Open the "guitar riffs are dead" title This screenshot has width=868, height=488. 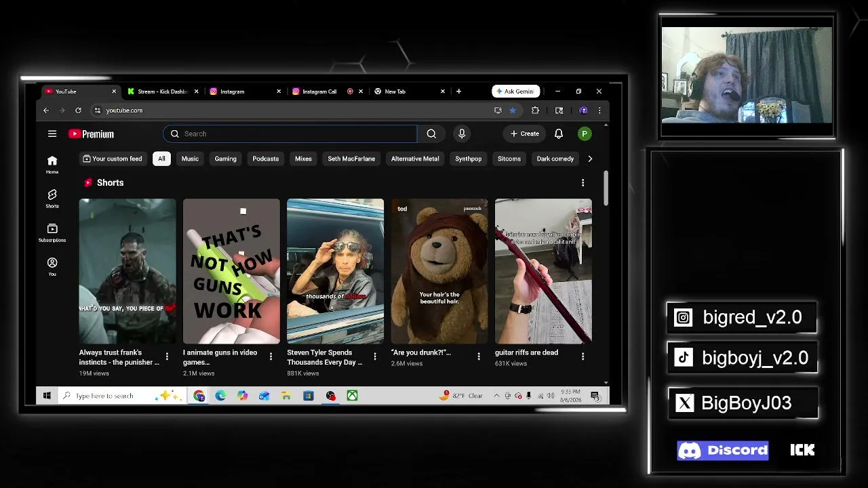[x=526, y=352]
